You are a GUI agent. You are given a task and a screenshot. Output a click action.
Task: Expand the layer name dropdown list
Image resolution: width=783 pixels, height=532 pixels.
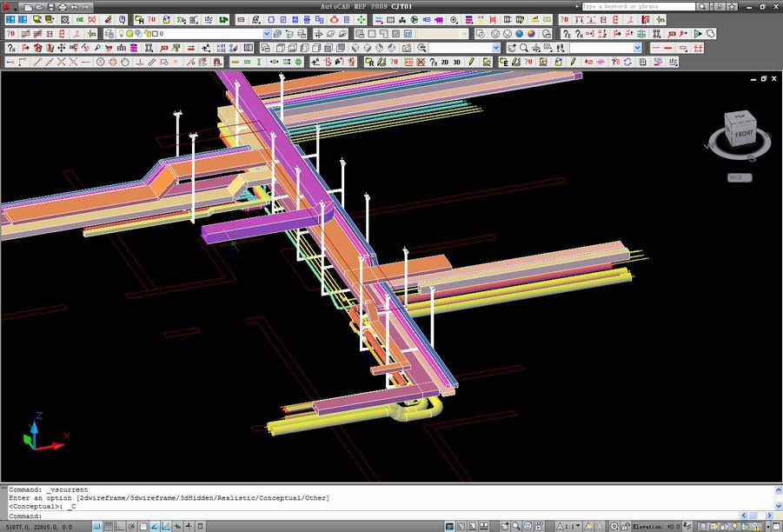pyautogui.click(x=267, y=34)
